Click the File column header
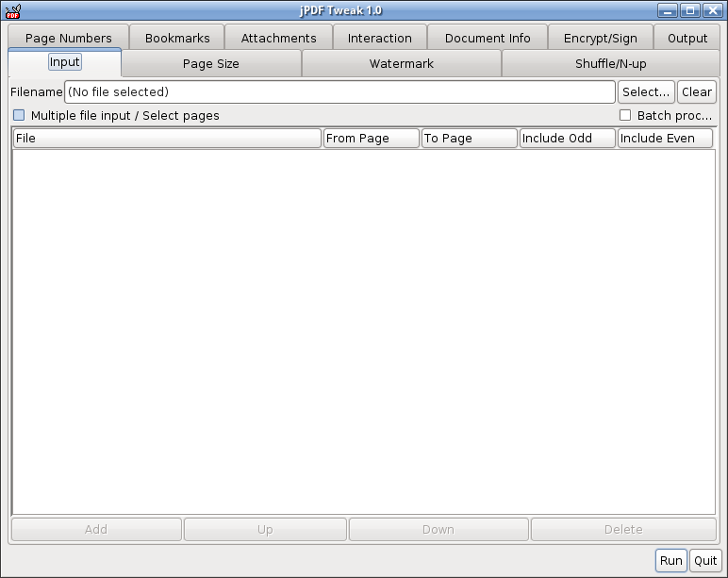 click(x=167, y=139)
